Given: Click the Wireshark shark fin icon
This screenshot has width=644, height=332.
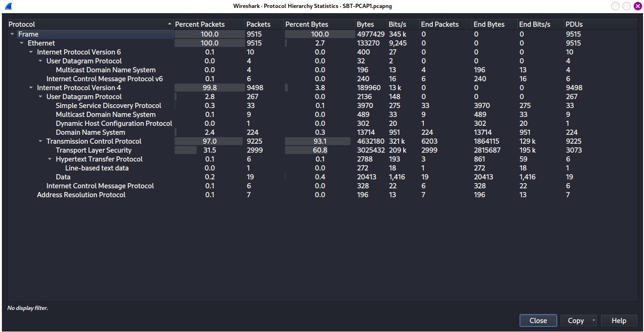Looking at the screenshot, I should click(8, 6).
